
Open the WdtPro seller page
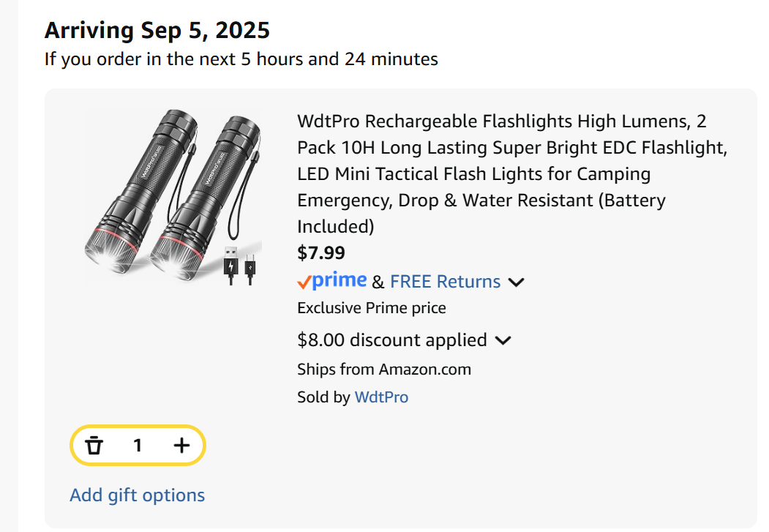coord(381,397)
